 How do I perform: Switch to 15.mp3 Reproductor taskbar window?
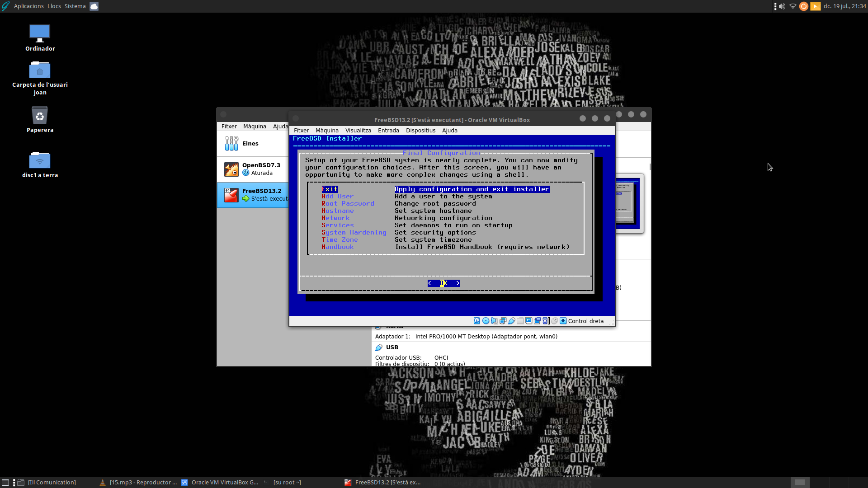[138, 483]
